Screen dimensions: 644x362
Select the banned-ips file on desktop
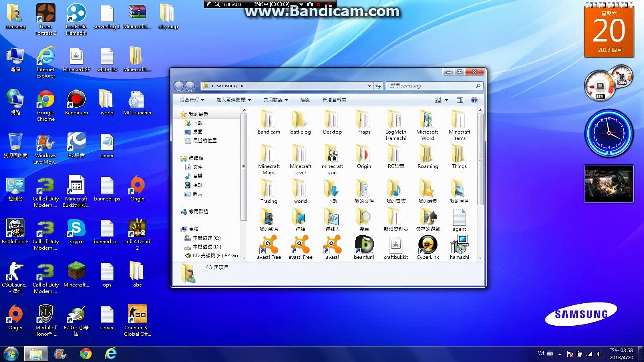tap(107, 189)
